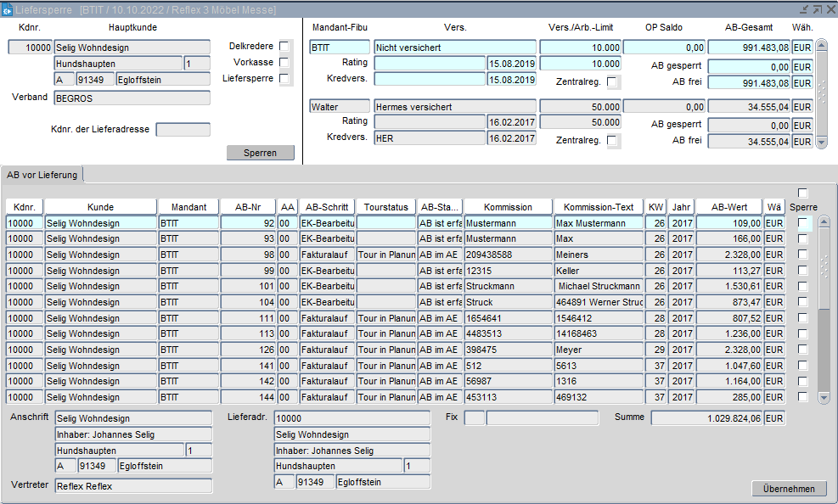Check Zentralreg. for the BTIT mandant
Viewport: 838px width, 504px height.
coord(613,81)
